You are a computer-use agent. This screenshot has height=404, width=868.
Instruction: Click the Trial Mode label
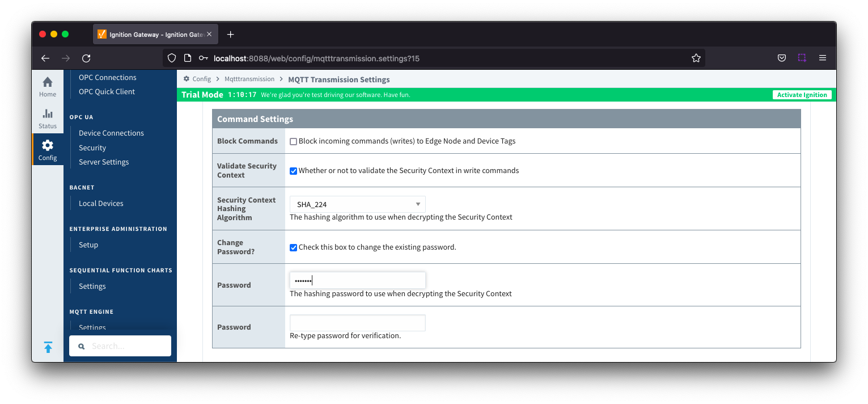(202, 95)
